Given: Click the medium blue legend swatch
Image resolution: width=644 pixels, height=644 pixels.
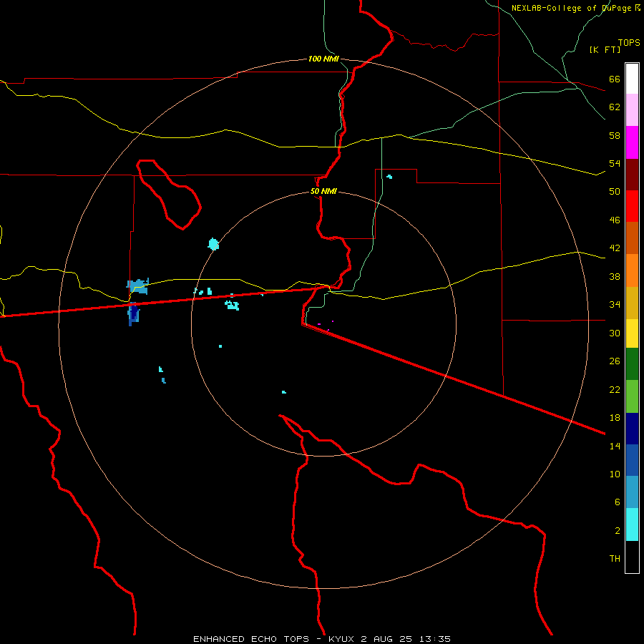Looking at the screenshot, I should click(632, 460).
